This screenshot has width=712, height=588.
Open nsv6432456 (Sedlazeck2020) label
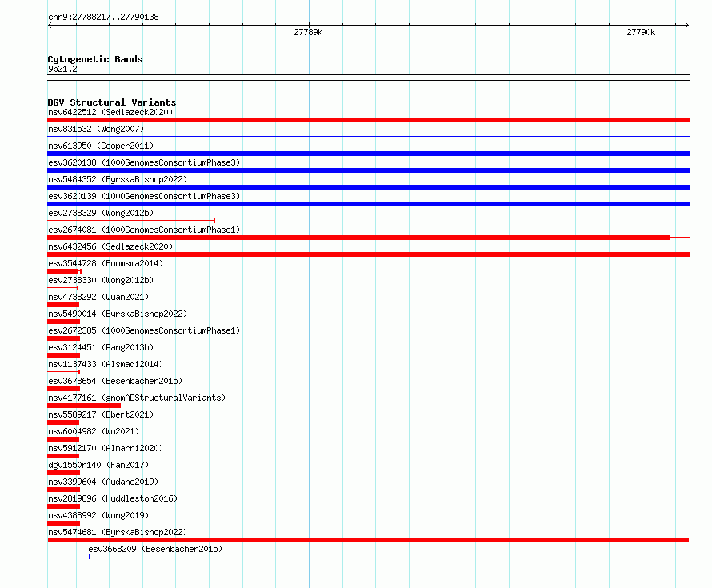[110, 246]
